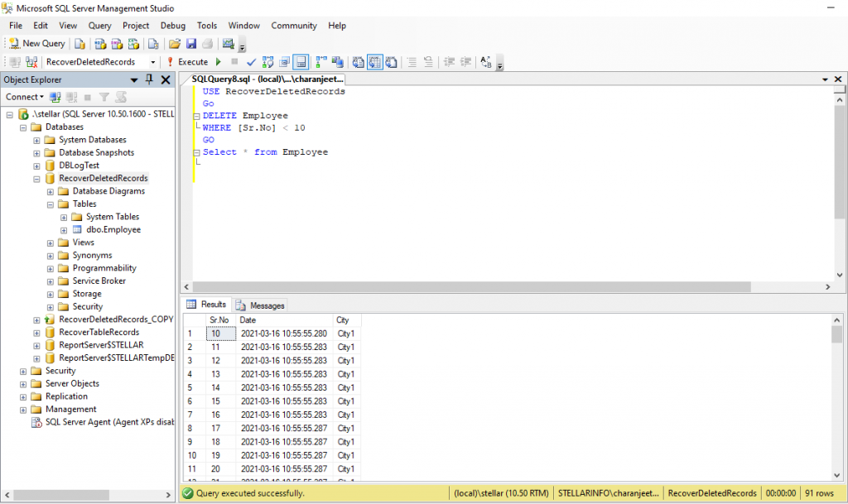Click the green Debug play arrow
The image size is (848, 504).
click(219, 62)
